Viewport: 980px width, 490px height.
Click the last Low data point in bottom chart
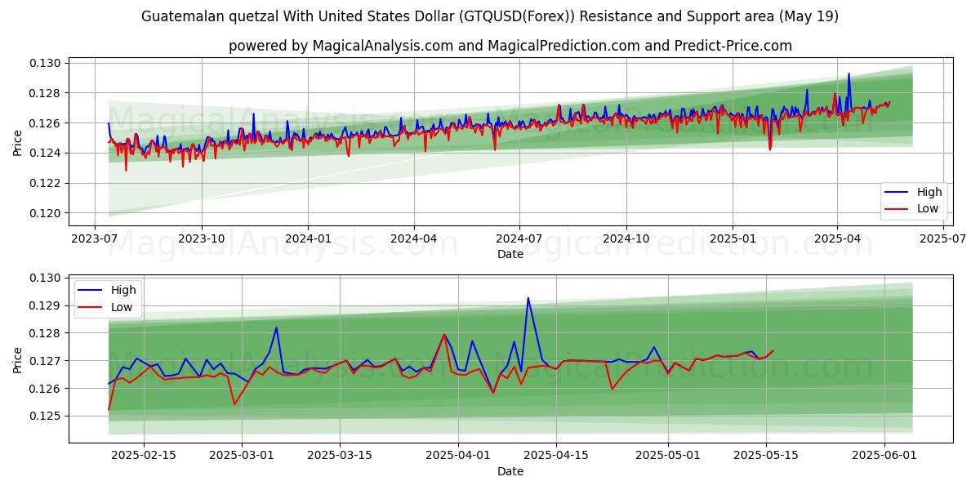773,350
